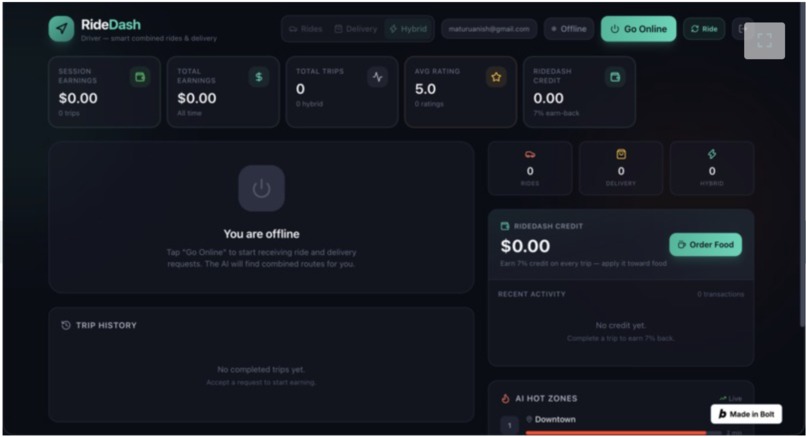The height and width of the screenshot is (437, 806).
Task: Open the Made in Bolt badge
Action: 746,414
